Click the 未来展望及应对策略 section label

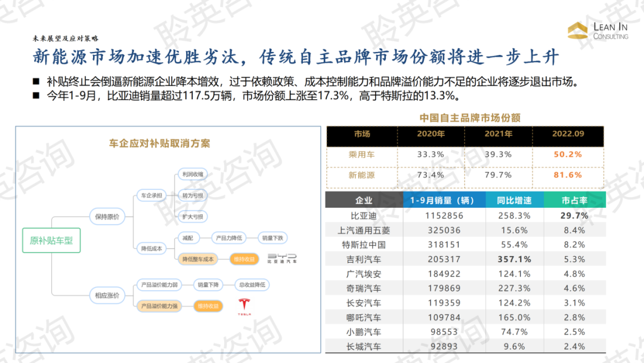coord(66,38)
